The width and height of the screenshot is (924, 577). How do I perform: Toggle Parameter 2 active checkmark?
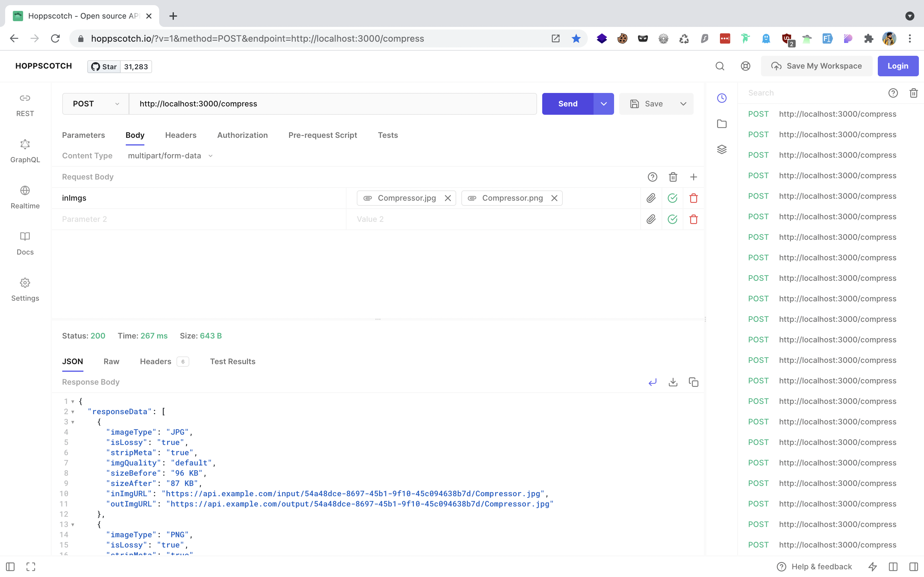[672, 219]
